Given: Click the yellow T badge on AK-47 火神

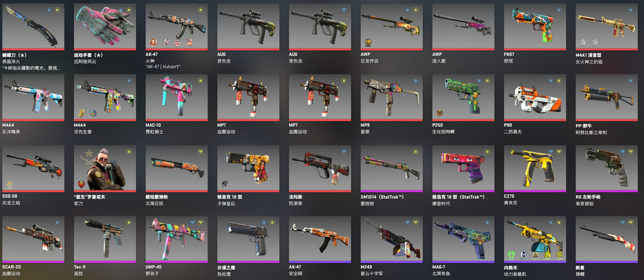Looking at the screenshot, I should [200, 10].
